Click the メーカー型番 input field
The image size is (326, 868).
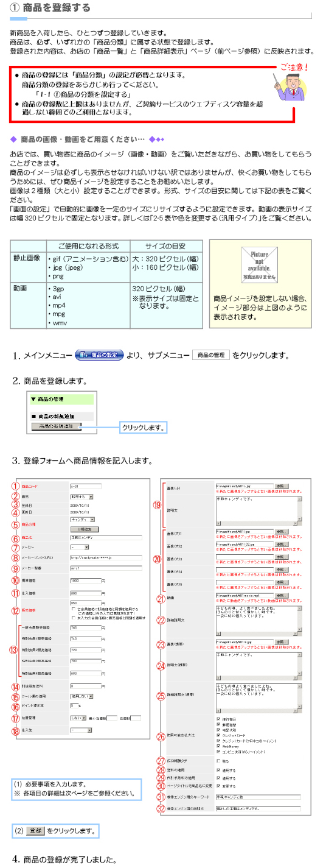coord(106,568)
